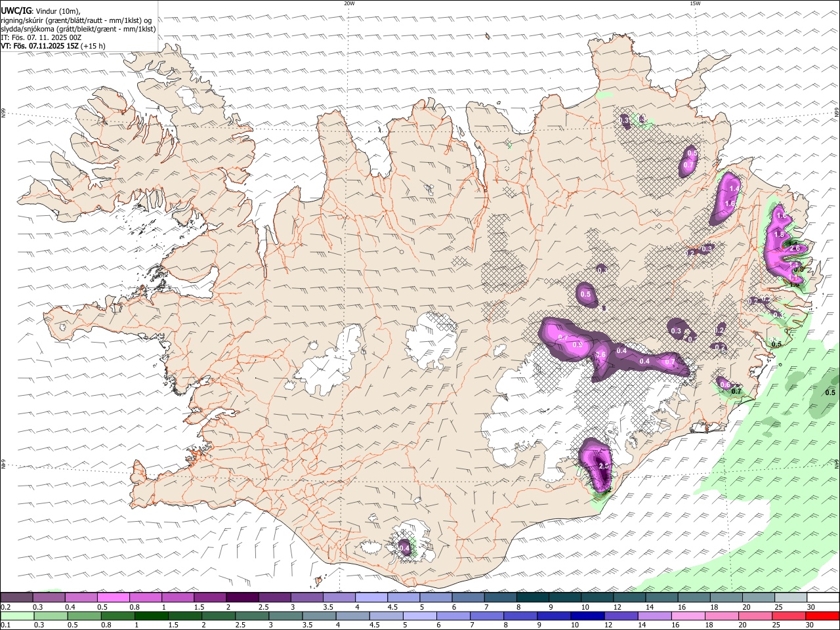
Task: Select upper legend swatch between 0.2 and 0.3
Action: [x=16, y=597]
